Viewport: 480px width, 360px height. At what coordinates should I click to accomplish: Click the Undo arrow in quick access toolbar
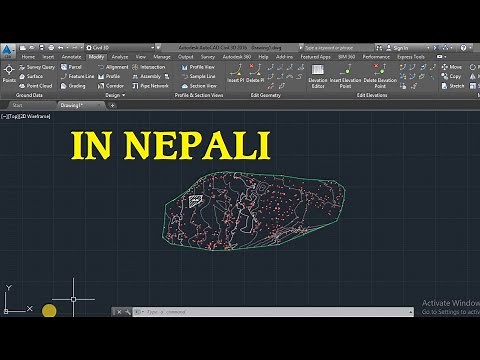coord(61,48)
